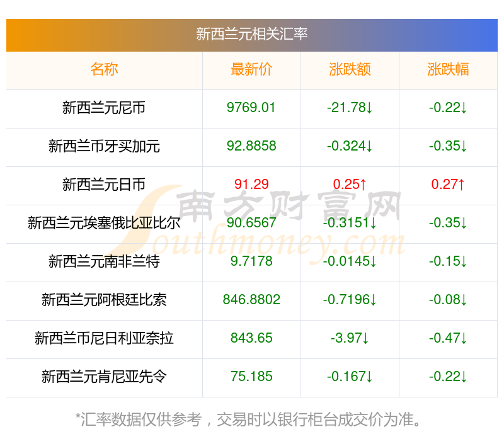Click the 9769.01 latest price value
Viewport: 504px width, 439px height.
click(x=251, y=108)
